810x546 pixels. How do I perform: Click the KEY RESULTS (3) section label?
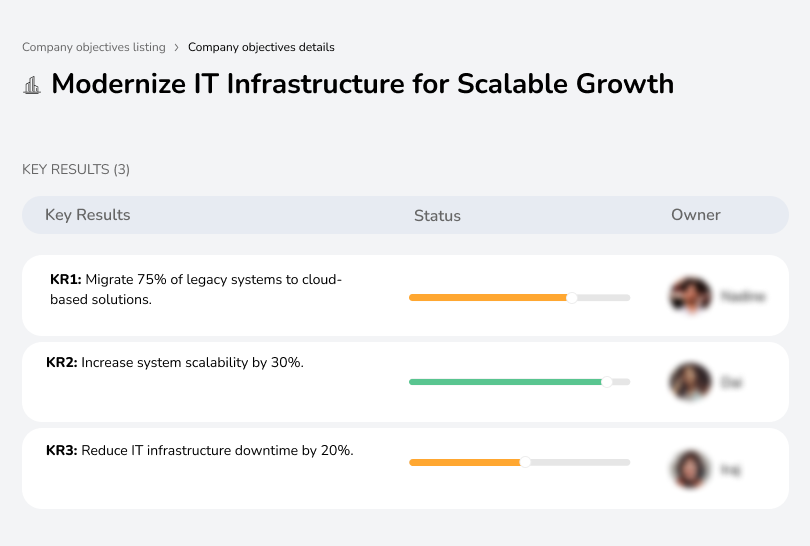point(76,170)
